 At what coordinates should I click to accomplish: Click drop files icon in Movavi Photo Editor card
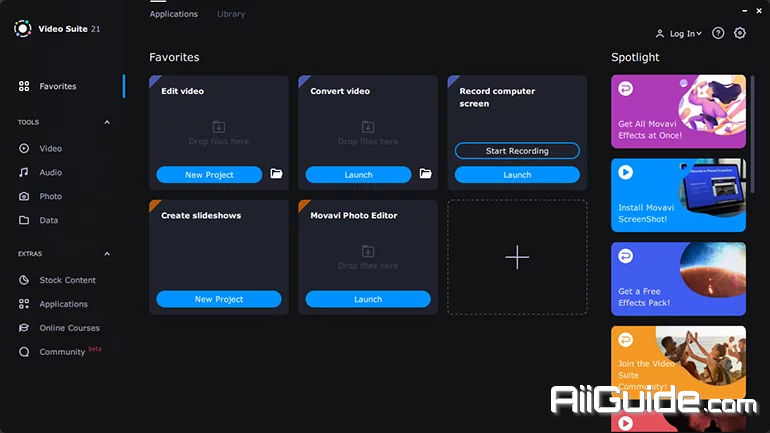(368, 251)
